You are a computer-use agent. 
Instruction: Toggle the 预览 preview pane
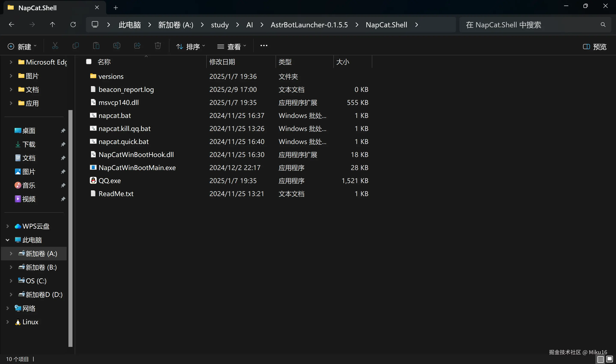click(x=594, y=47)
